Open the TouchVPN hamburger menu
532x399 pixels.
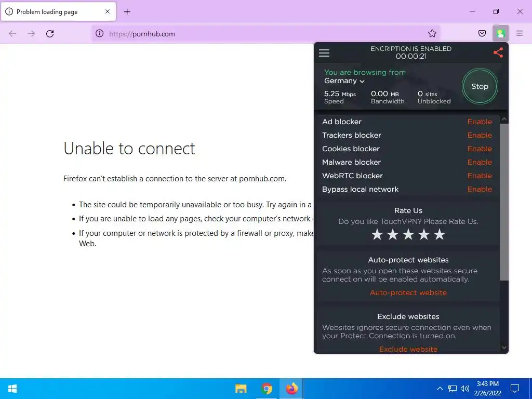(324, 53)
